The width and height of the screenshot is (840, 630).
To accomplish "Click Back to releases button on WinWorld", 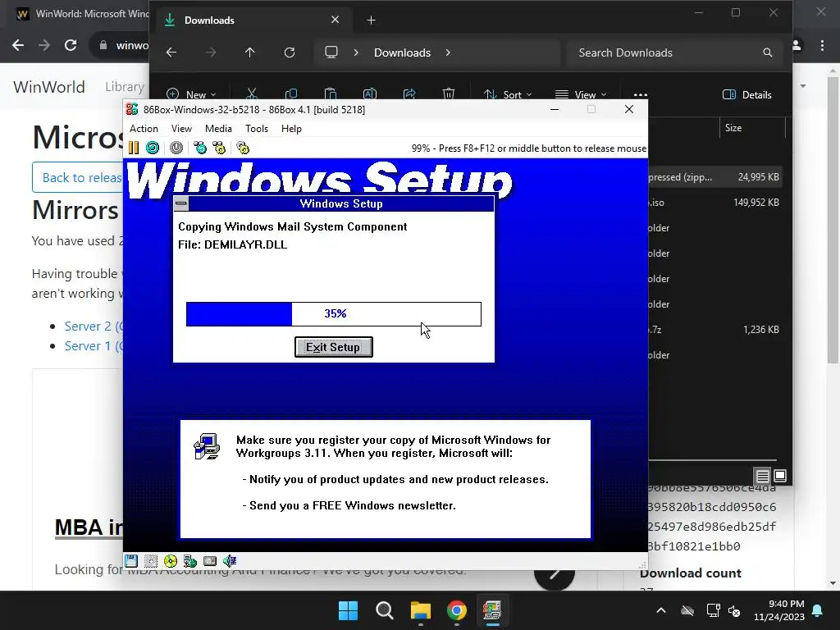I will pyautogui.click(x=78, y=177).
